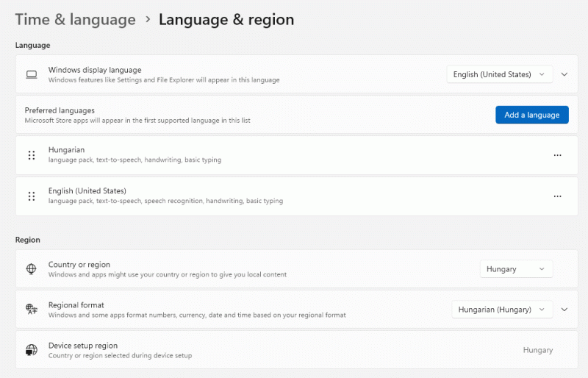Select the Hungarian language row
The image size is (588, 378).
point(294,155)
